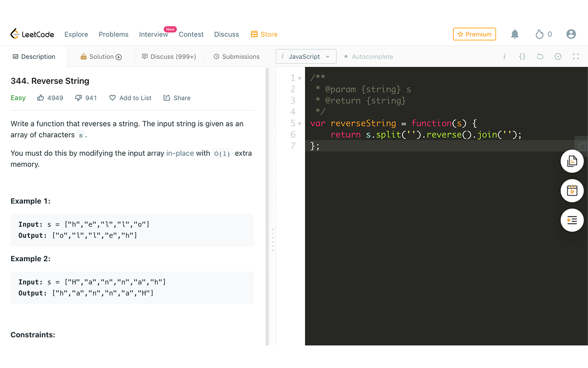
Task: Open the floating playground run widget
Action: click(x=572, y=190)
